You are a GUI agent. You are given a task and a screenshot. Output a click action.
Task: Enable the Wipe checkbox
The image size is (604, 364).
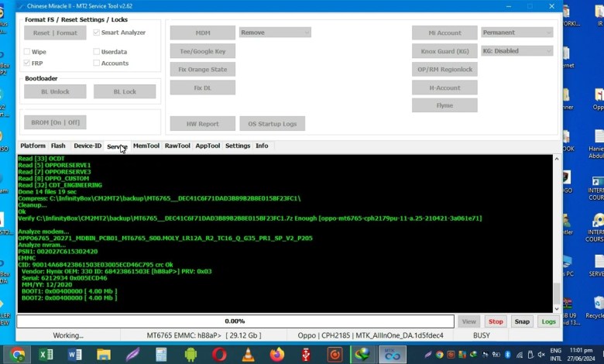point(26,52)
